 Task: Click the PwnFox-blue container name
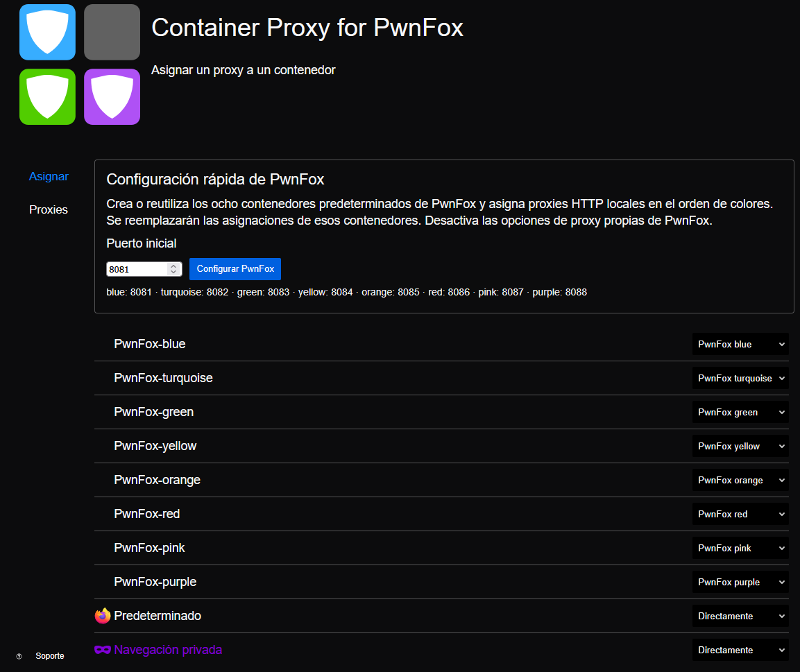[x=149, y=344]
